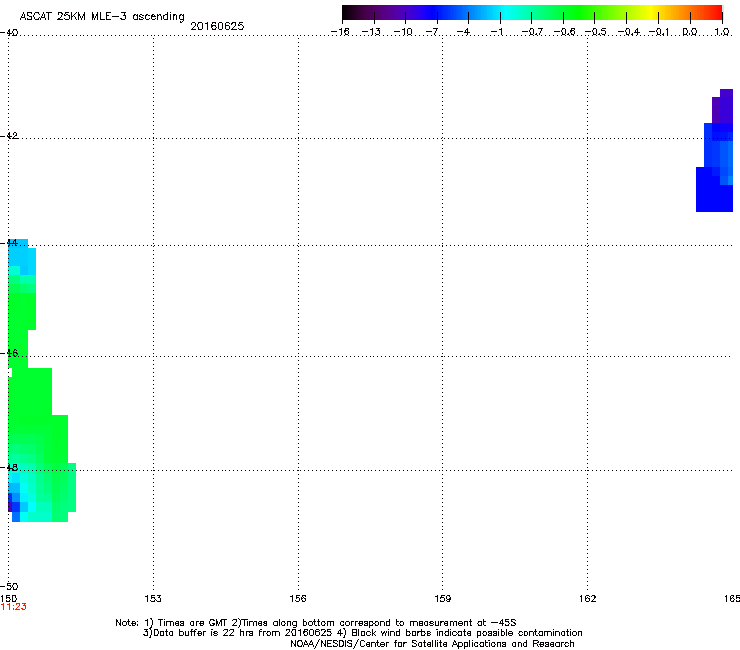Click the -0.5 color bar label
Image resolution: width=740 pixels, height=650 pixels.
click(596, 32)
